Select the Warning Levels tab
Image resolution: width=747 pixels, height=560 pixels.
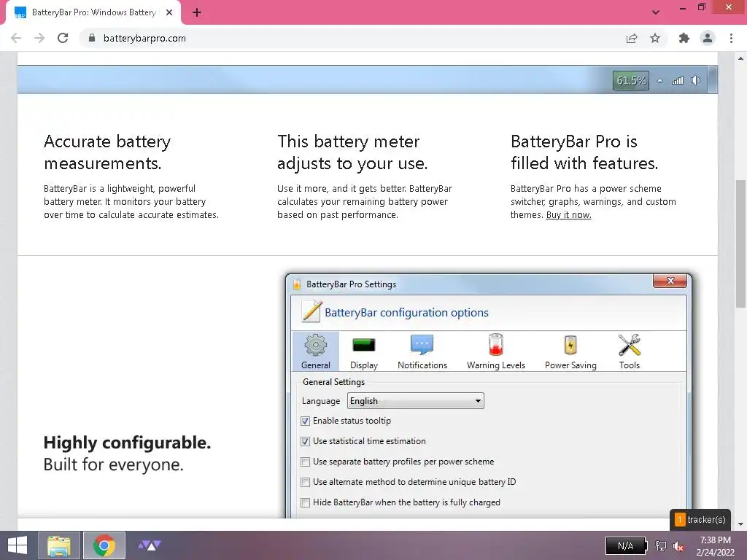496,351
